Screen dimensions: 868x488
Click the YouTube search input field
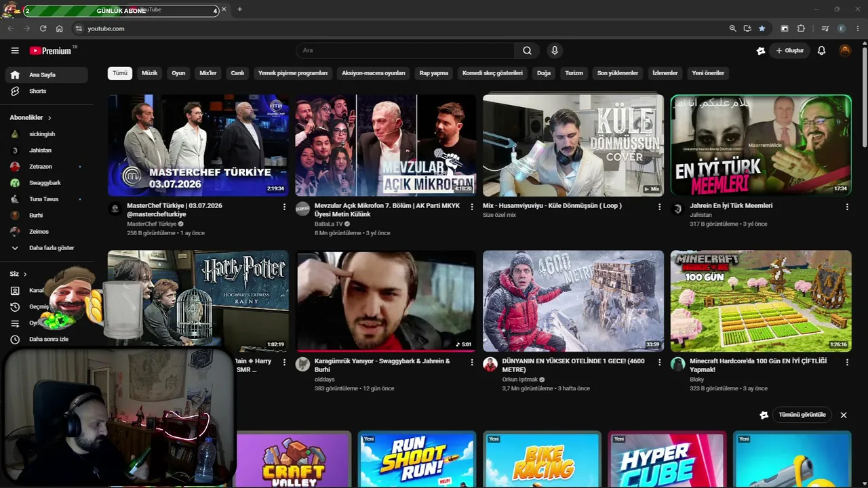tap(406, 51)
